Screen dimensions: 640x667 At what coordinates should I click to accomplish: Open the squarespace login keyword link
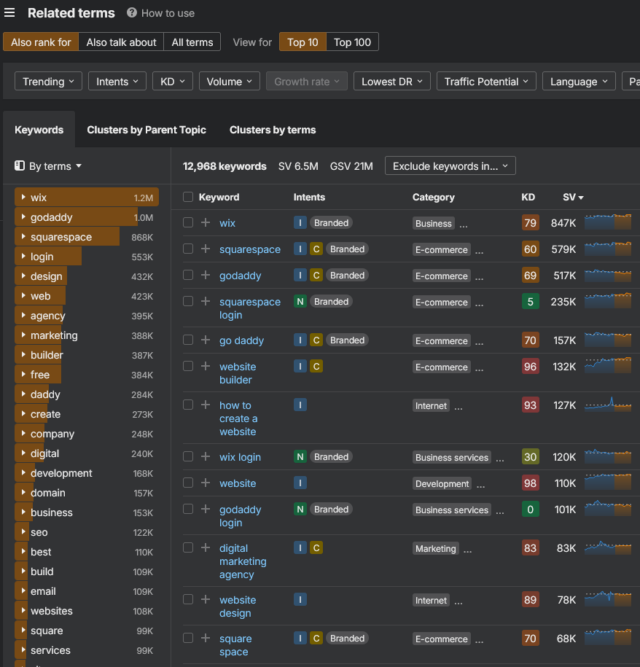click(x=250, y=308)
